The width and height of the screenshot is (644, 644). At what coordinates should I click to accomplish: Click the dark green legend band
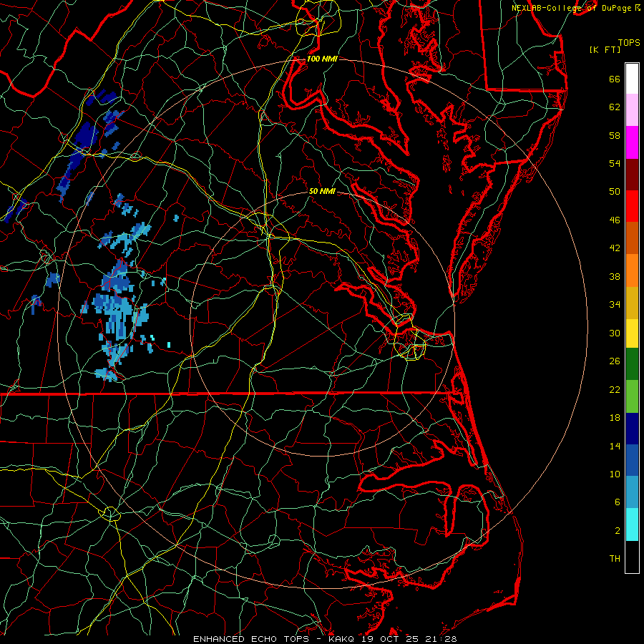click(632, 364)
